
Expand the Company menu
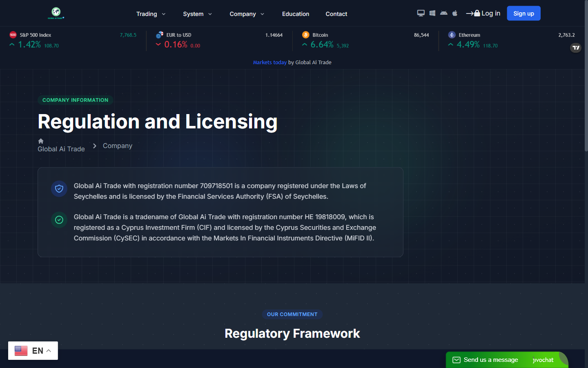click(247, 14)
